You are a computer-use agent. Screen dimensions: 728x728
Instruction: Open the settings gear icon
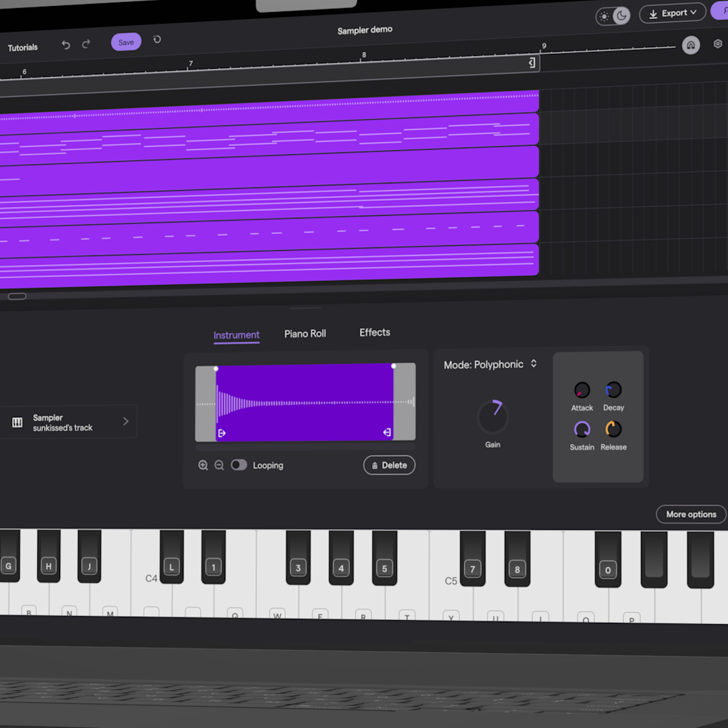tap(717, 43)
